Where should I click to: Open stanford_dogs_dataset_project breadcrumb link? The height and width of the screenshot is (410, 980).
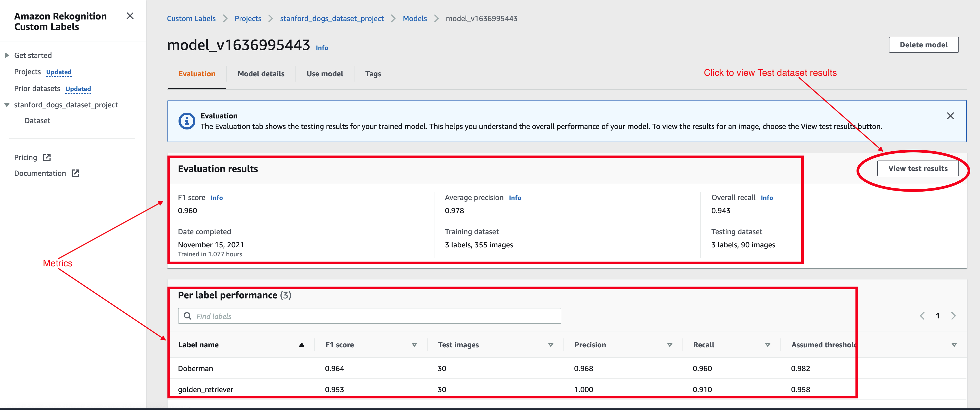[x=332, y=19]
